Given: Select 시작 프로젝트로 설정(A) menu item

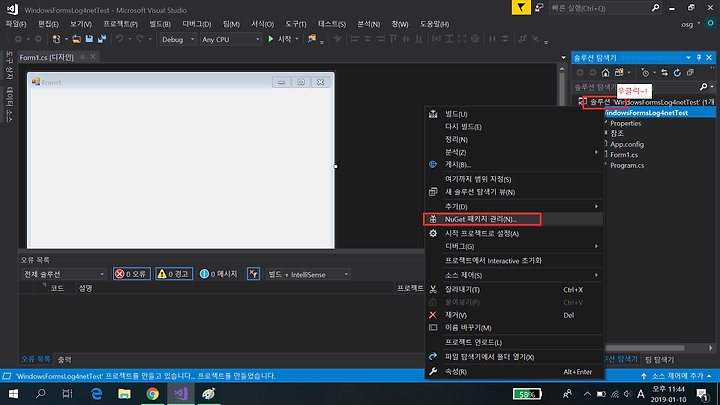Looking at the screenshot, I should coord(514,234).
